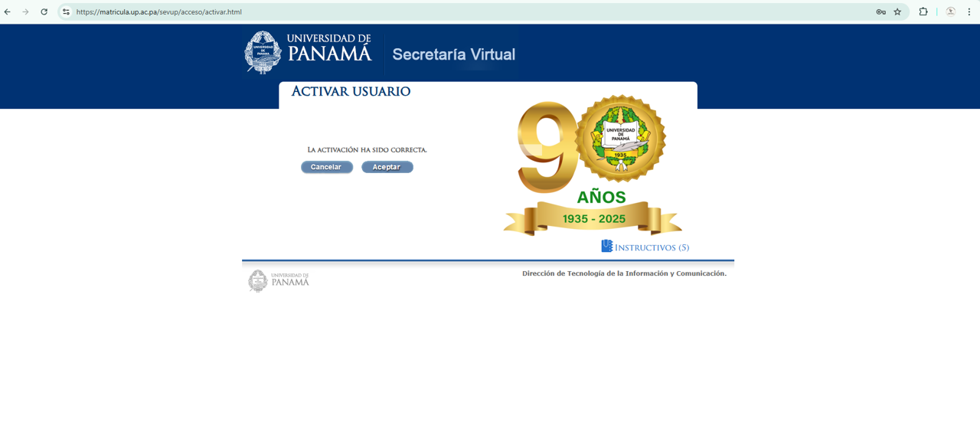Open the Instructivos (5) link
Image resolution: width=980 pixels, height=435 pixels.
click(652, 247)
